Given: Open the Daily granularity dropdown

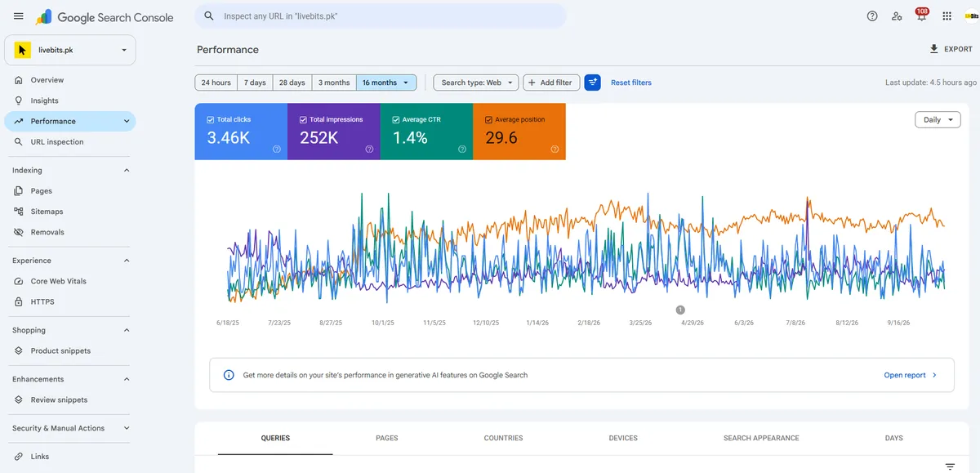Looking at the screenshot, I should tap(938, 119).
